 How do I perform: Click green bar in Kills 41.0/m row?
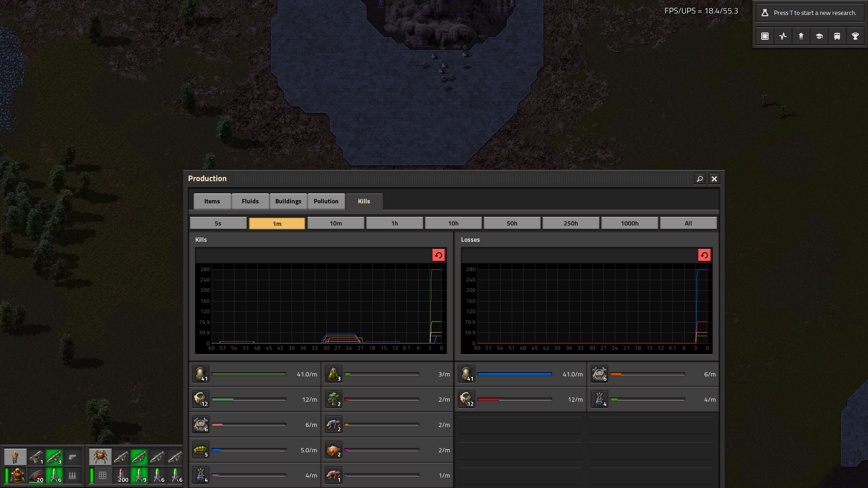tap(249, 374)
